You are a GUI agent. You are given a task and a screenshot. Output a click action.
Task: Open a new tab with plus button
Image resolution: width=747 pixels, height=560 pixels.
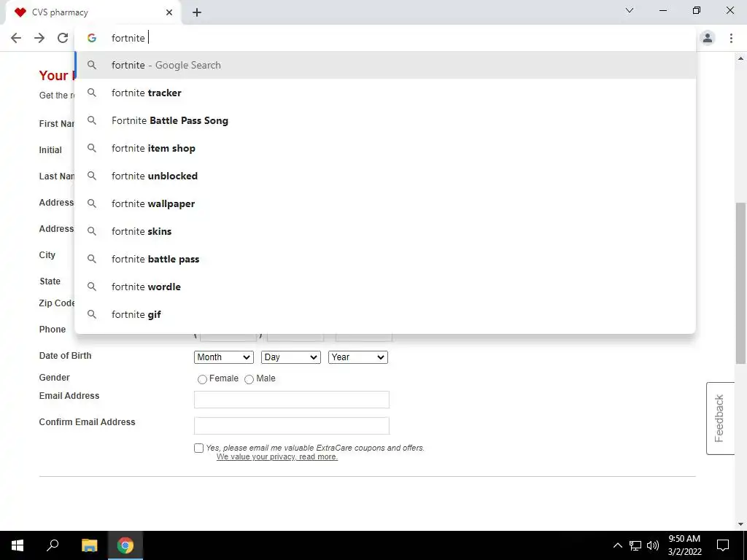(x=197, y=12)
